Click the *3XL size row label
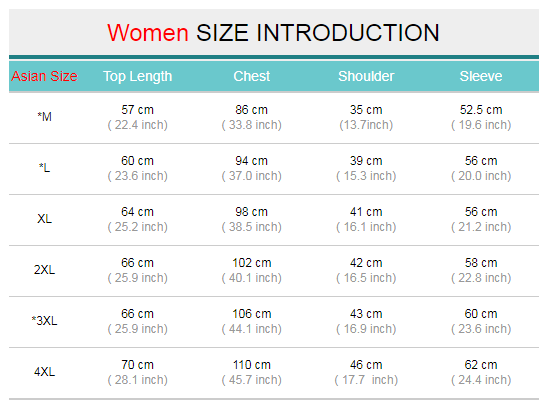 click(x=44, y=320)
